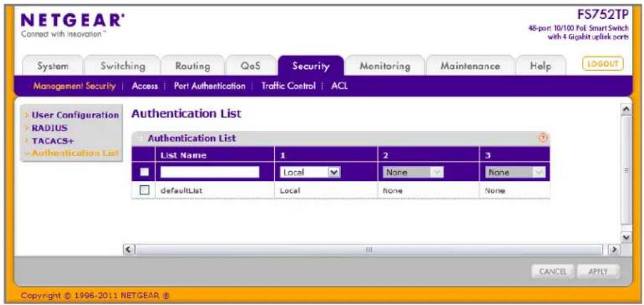This screenshot has width=644, height=305.
Task: Click the APPLY button
Action: (x=598, y=271)
